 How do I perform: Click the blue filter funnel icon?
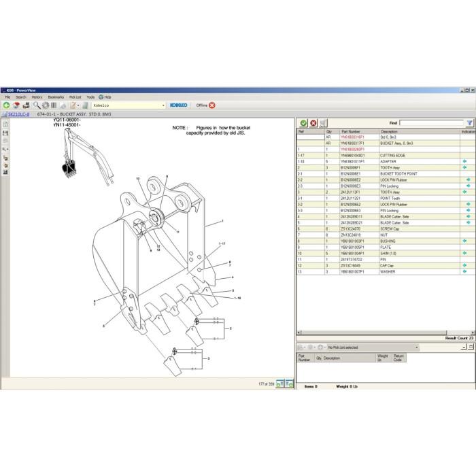(x=469, y=122)
